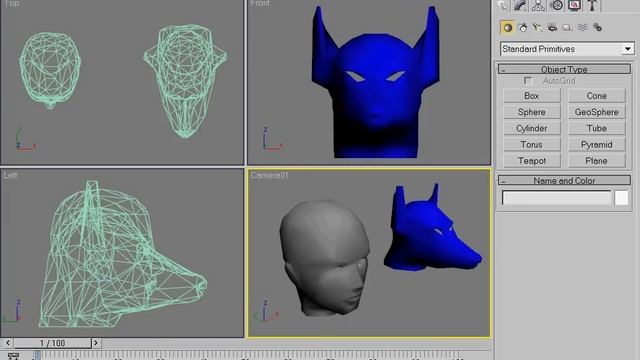
Task: Select the Systems category icon
Action: point(598,28)
